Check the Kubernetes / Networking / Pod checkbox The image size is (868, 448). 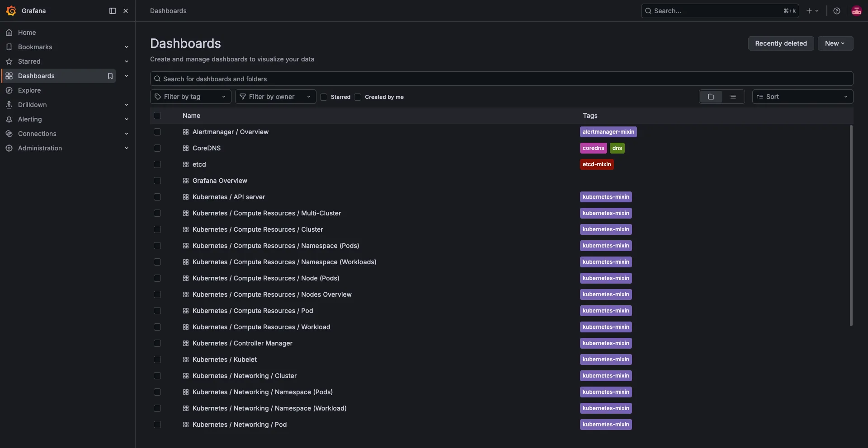(x=157, y=425)
